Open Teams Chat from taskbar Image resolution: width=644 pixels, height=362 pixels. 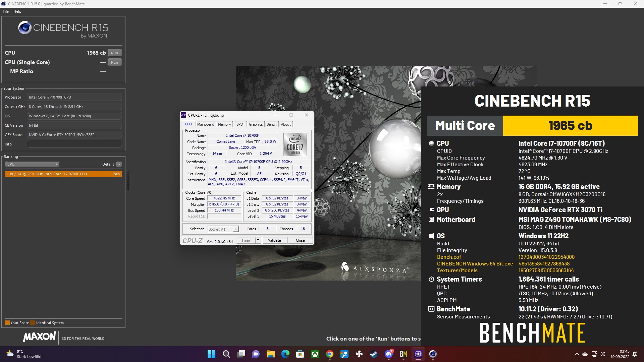(256, 354)
